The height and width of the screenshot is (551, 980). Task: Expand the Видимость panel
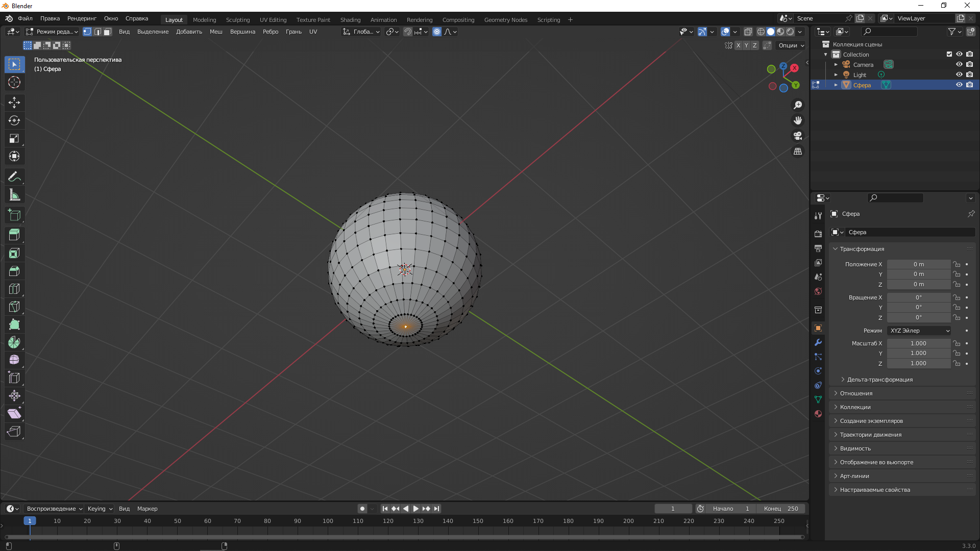pyautogui.click(x=855, y=448)
